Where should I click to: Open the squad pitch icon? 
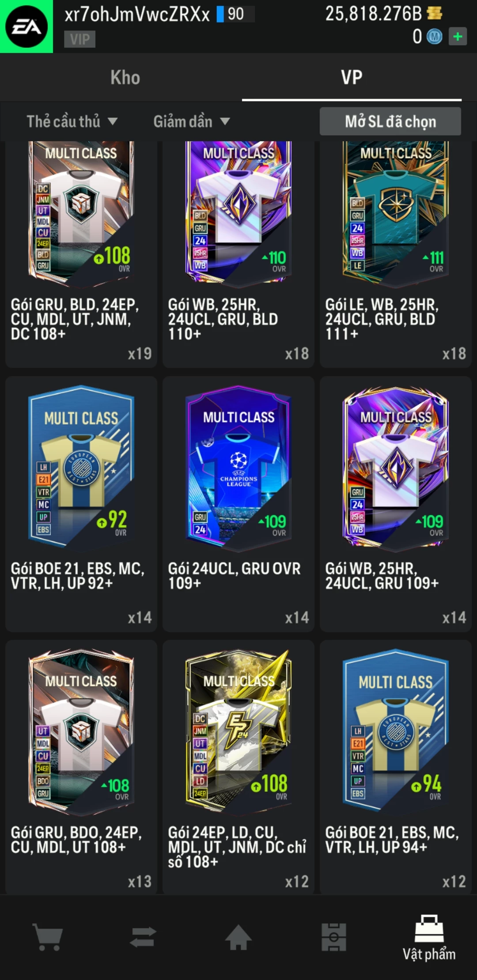click(x=334, y=937)
